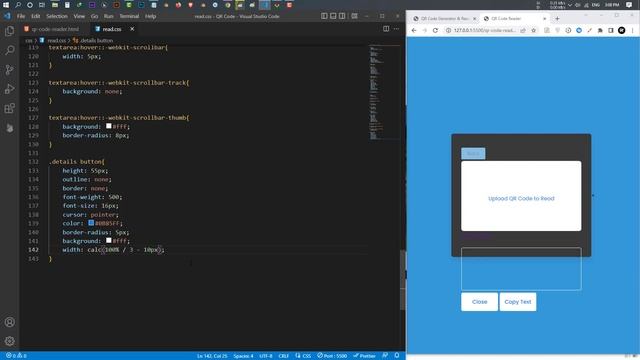This screenshot has width=640, height=360.
Task: Open the Run and Debug view
Action: pos(9,89)
